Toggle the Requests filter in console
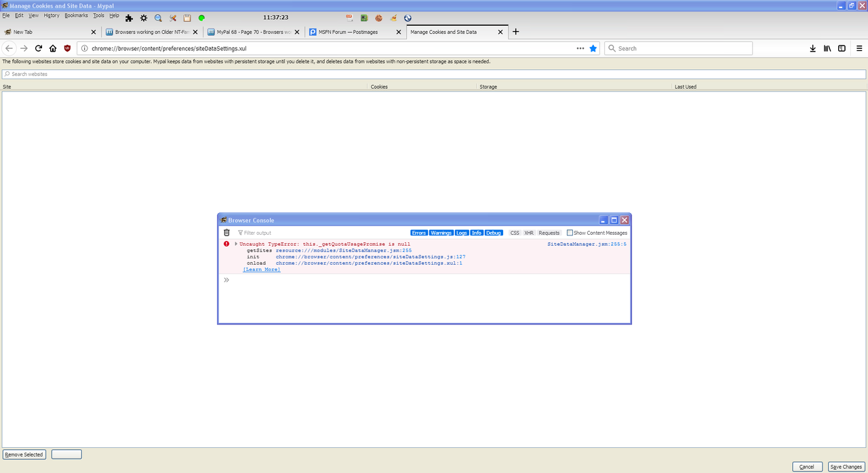 coord(549,233)
